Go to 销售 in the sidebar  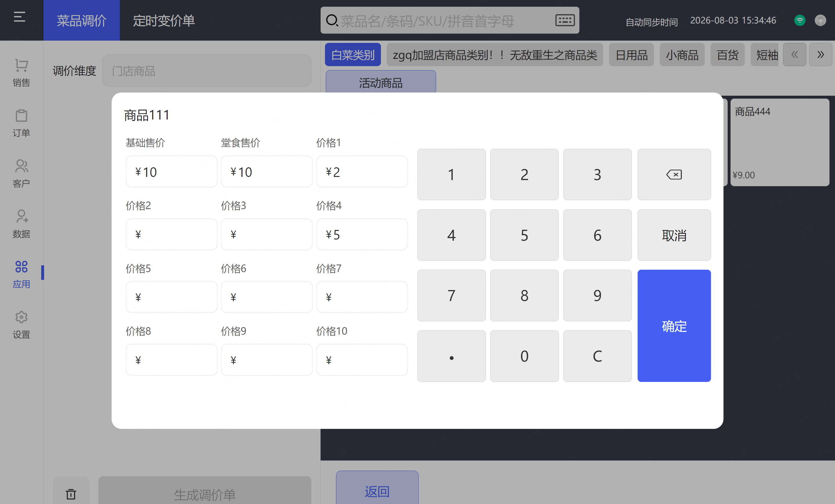[x=21, y=73]
